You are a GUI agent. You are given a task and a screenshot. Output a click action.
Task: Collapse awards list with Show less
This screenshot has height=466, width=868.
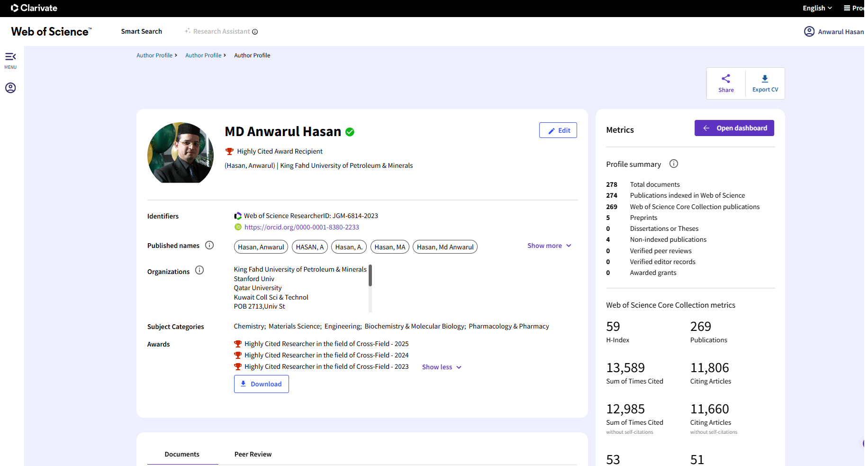[x=442, y=367]
